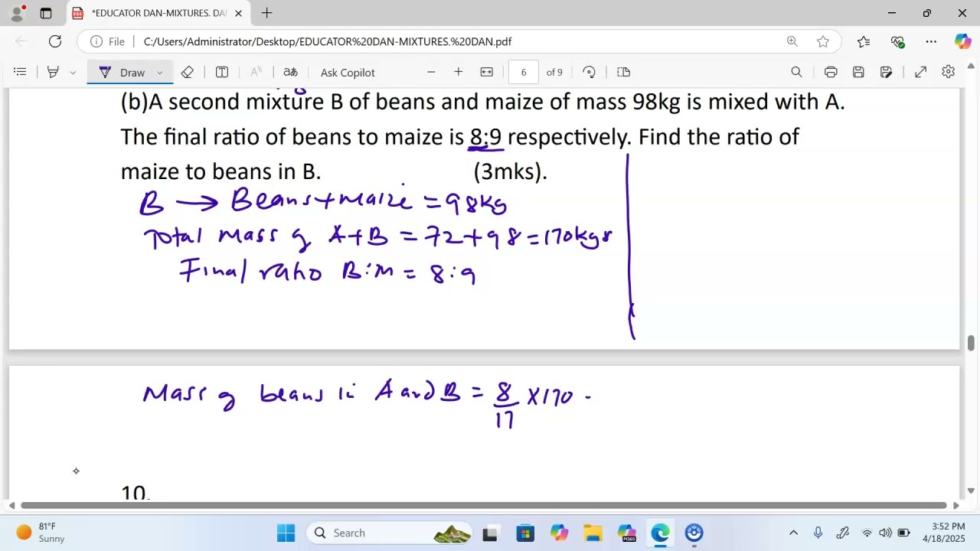Open Microsoft 365 app from taskbar

626,533
